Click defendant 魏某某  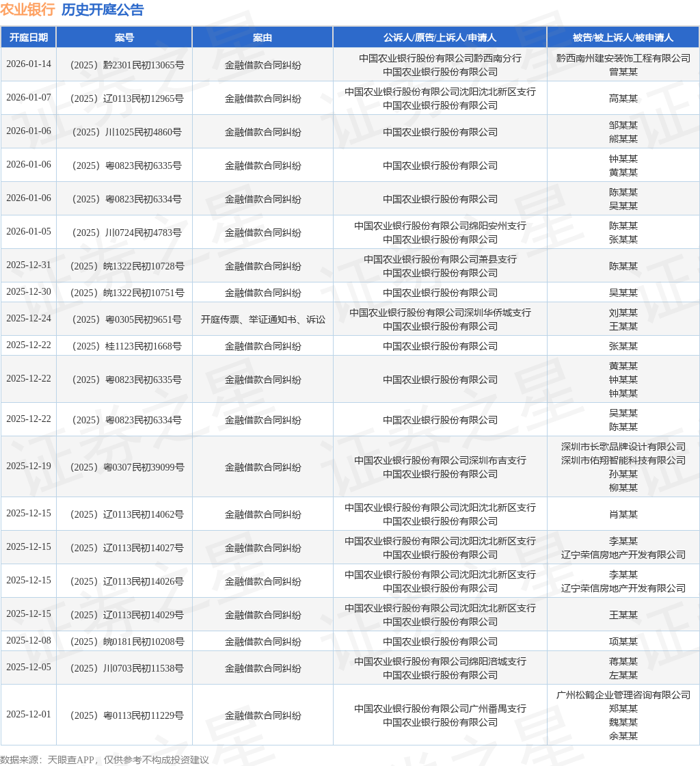coord(623,722)
